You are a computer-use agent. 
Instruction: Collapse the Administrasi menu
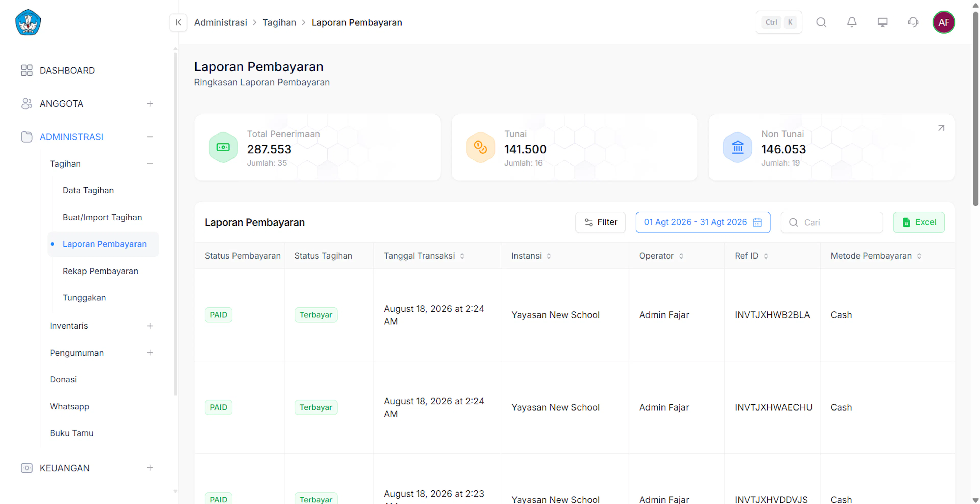(x=150, y=137)
